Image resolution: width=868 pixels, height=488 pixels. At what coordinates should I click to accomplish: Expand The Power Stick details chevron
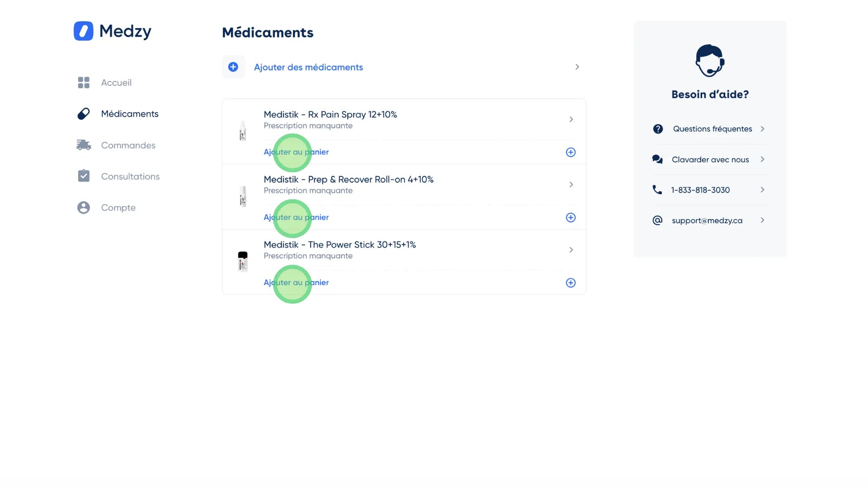[571, 250]
